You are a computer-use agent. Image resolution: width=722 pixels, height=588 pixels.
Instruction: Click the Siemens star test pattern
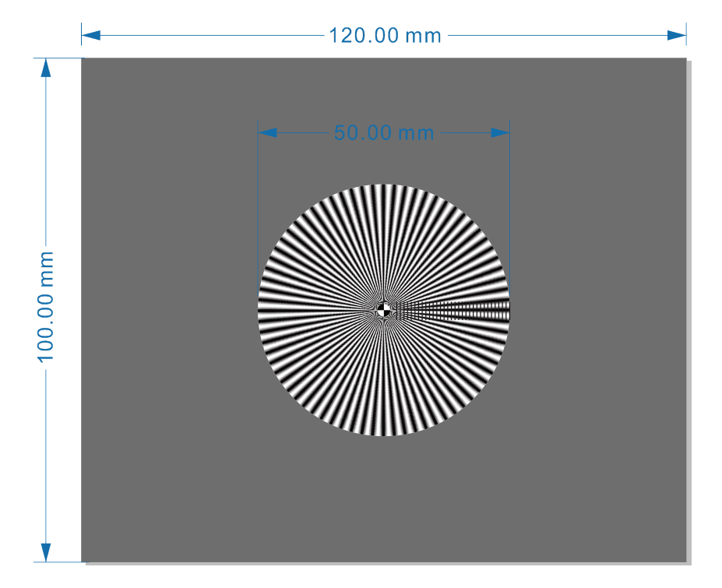click(383, 310)
